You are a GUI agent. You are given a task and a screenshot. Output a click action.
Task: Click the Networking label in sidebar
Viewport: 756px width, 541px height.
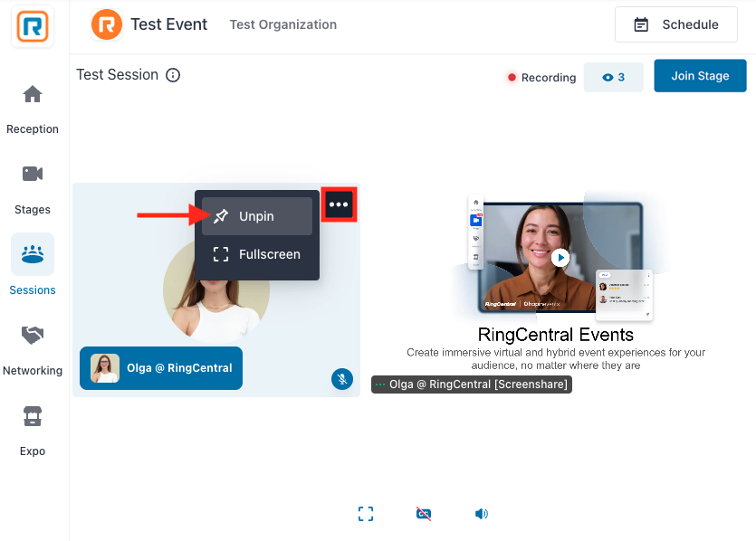(x=33, y=370)
